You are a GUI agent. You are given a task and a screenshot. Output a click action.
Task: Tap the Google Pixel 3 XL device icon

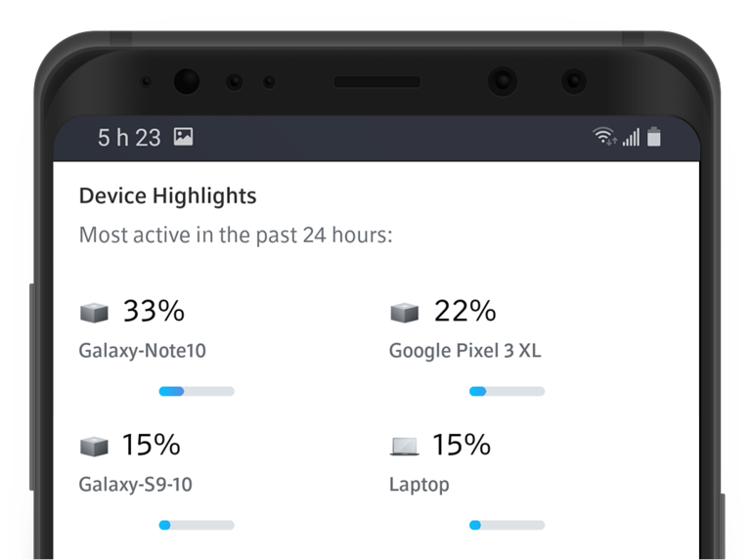click(x=404, y=313)
